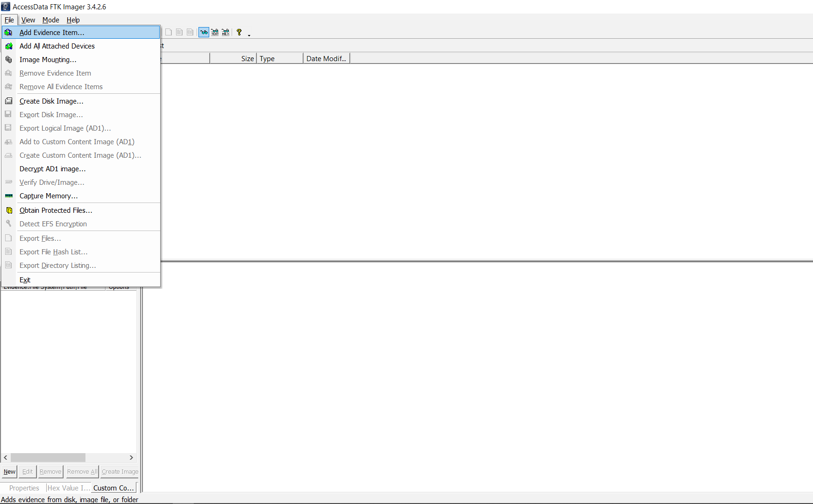Select Add All Attached Devices
Screen dimensions: 813x504
[x=81, y=46]
